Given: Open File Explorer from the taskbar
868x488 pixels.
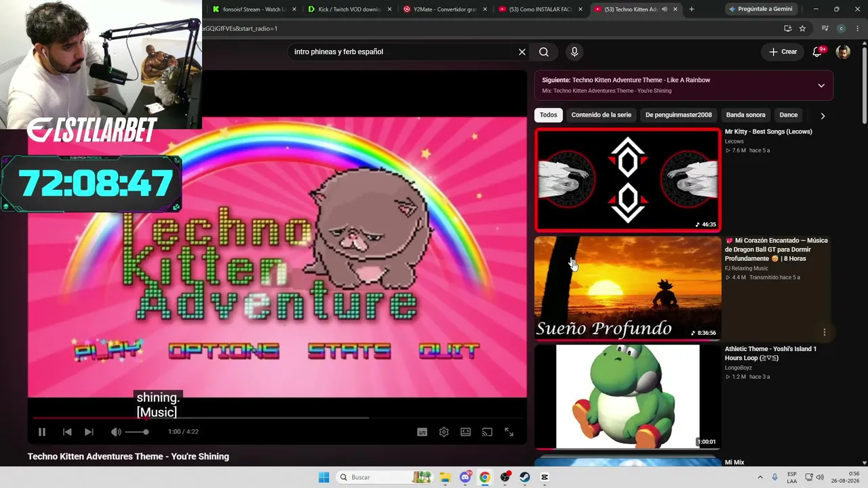Looking at the screenshot, I should 445,477.
